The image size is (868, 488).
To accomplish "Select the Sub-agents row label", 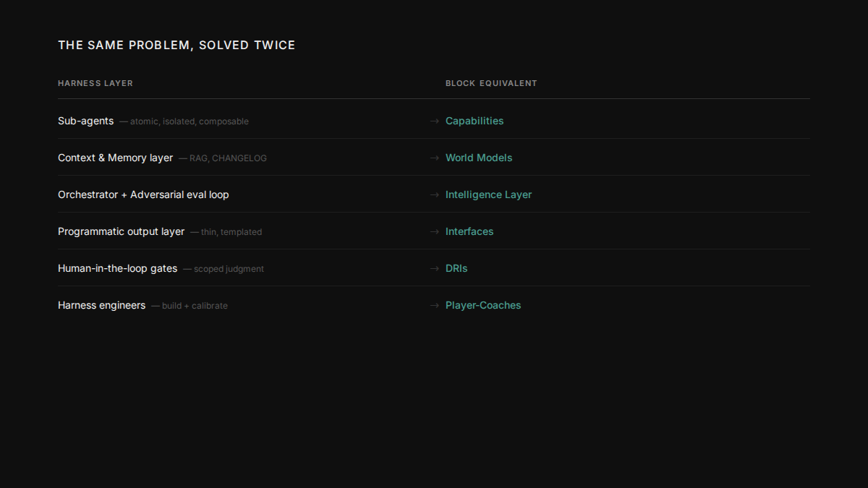I will pos(85,121).
